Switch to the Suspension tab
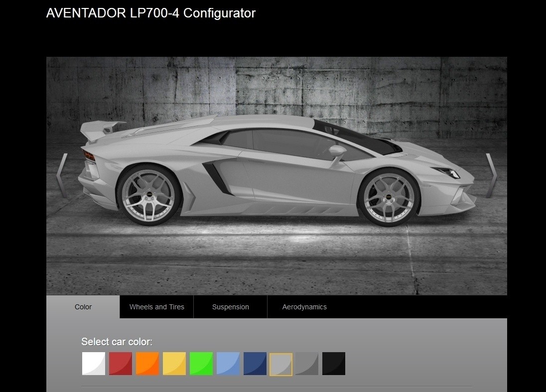This screenshot has width=546, height=392. (x=231, y=307)
